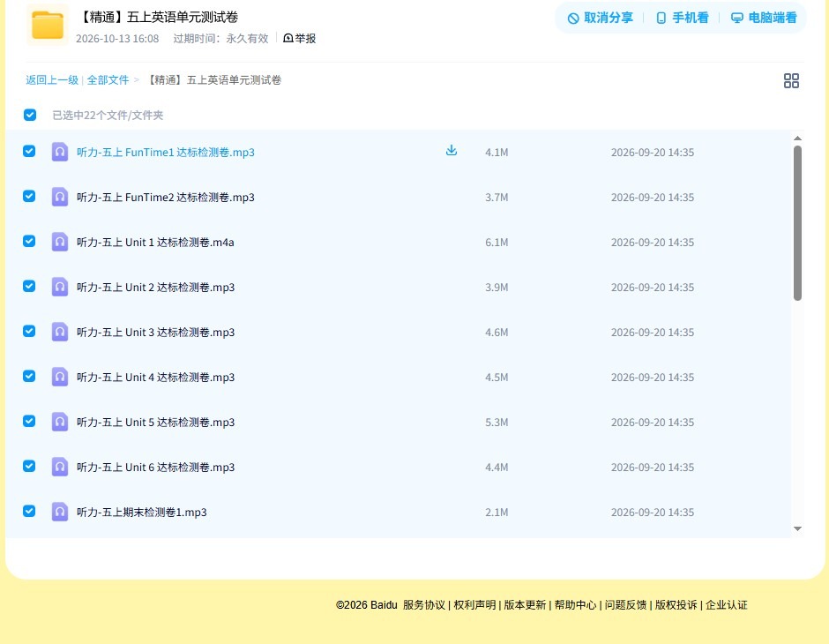Click audio icon for Unit 2 file
This screenshot has height=644, width=829.
tap(60, 287)
